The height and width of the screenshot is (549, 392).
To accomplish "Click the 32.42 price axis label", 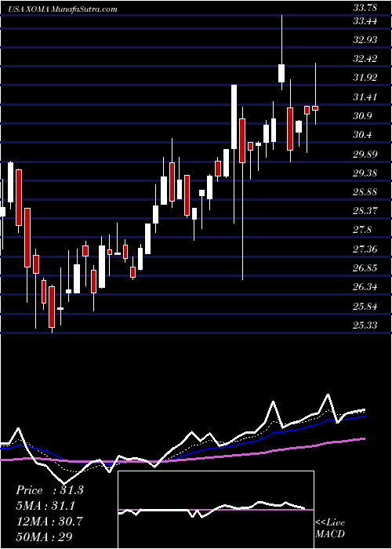I will click(x=365, y=59).
